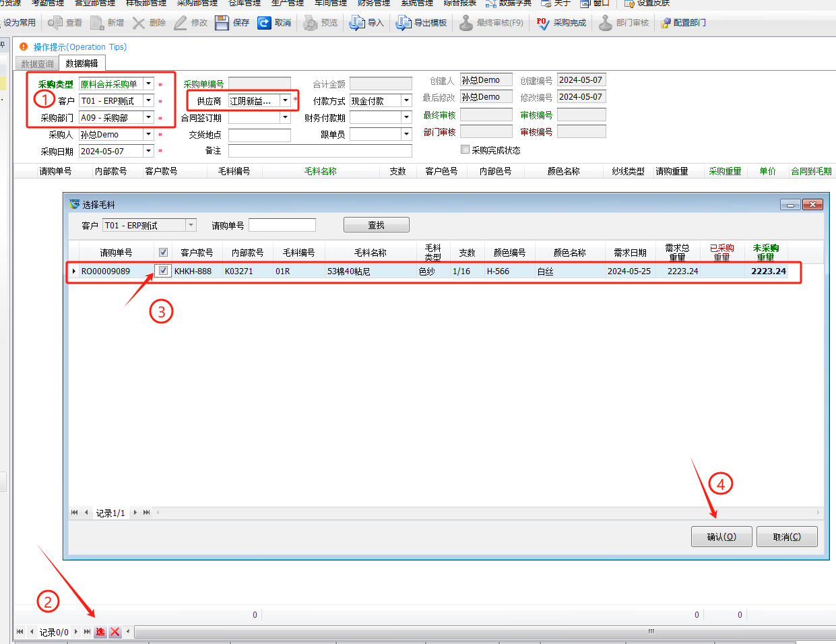Click the 2223.24 bold cell in dialog row
This screenshot has width=836, height=644.
[x=768, y=271]
